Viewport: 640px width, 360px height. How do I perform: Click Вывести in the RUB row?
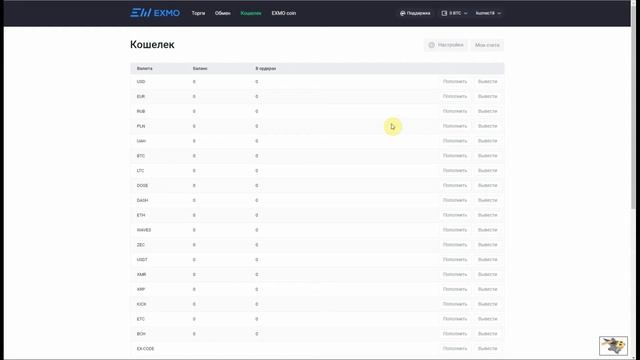[487, 111]
